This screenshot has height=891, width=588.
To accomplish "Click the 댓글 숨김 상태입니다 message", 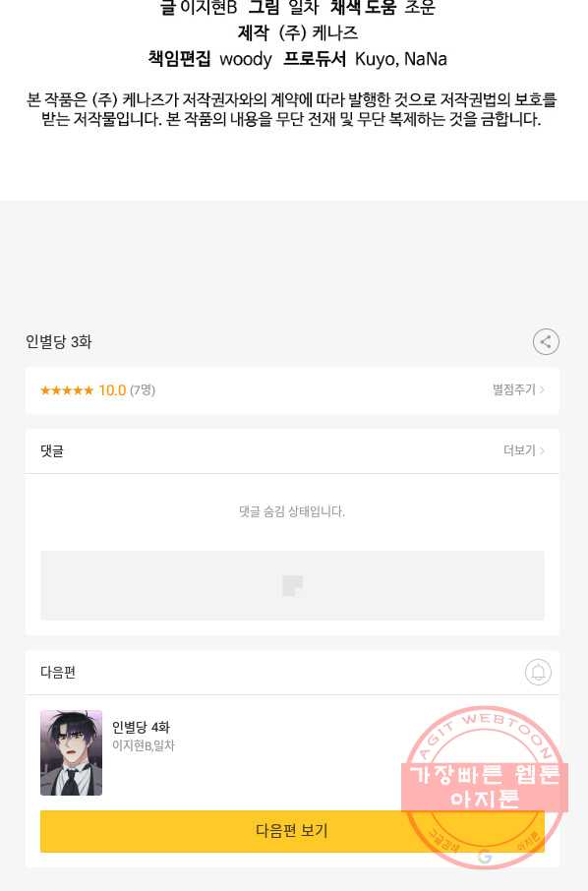I will 292,511.
